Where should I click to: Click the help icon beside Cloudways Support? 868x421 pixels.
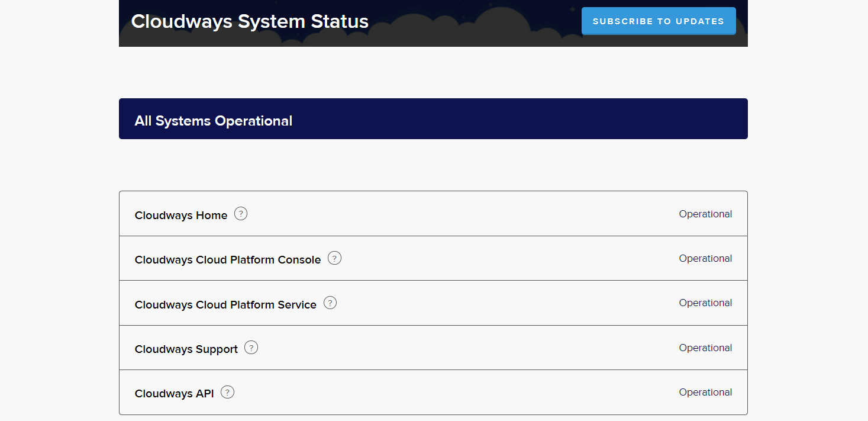[x=251, y=347]
